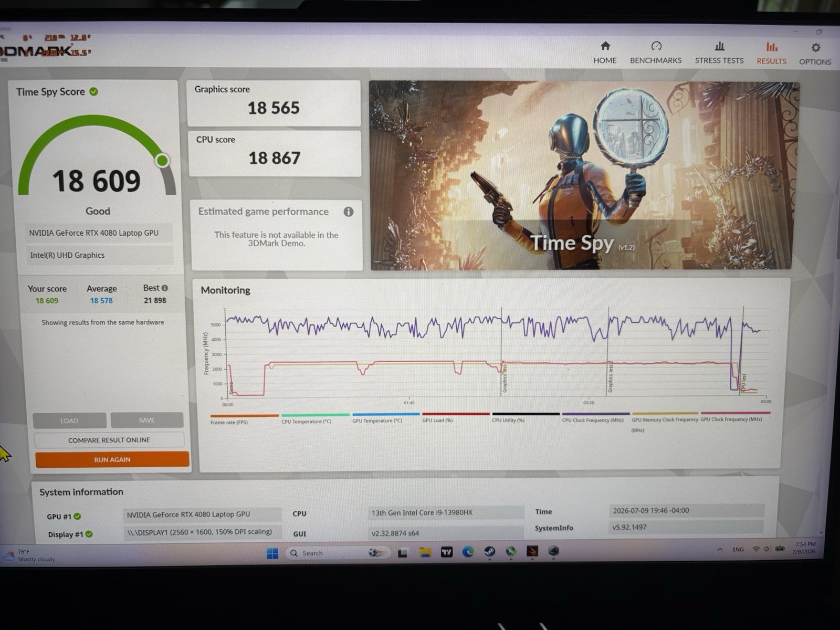This screenshot has height=630, width=840.
Task: Click the green validation check beside Time Spy Score
Action: (93, 91)
